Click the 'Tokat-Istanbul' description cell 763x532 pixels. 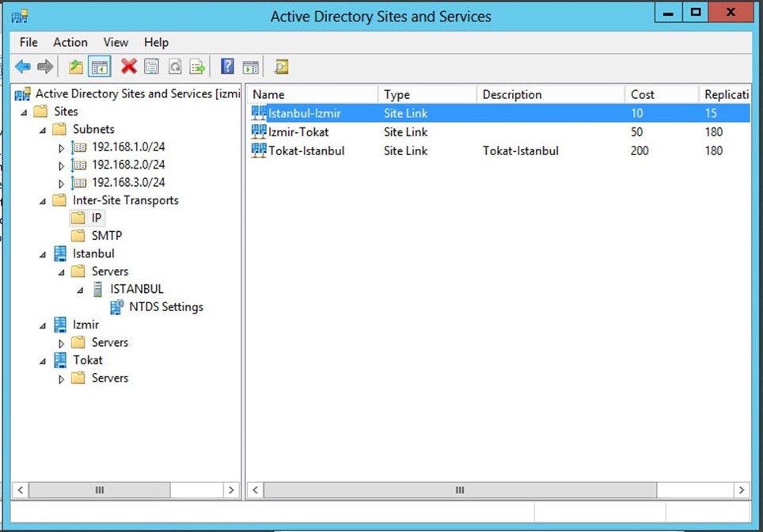520,151
